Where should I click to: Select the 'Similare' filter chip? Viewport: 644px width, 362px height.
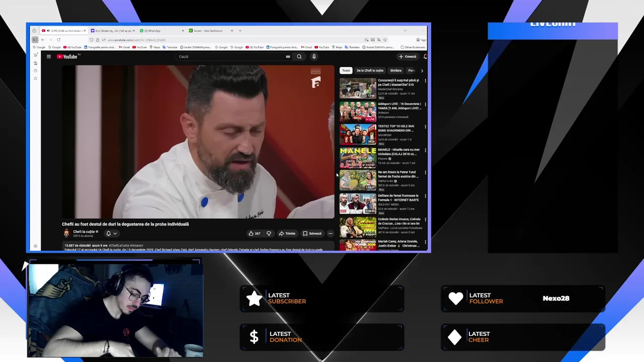click(396, 71)
